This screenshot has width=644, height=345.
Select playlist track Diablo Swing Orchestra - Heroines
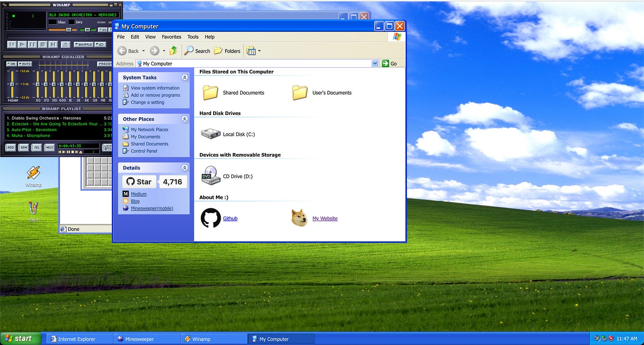point(58,118)
